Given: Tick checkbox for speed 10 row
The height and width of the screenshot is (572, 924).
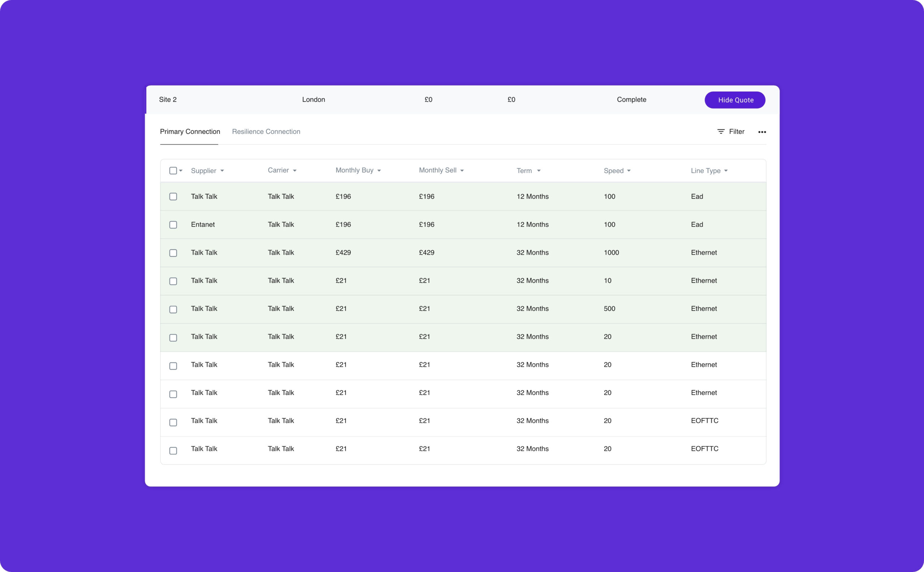Looking at the screenshot, I should [173, 281].
